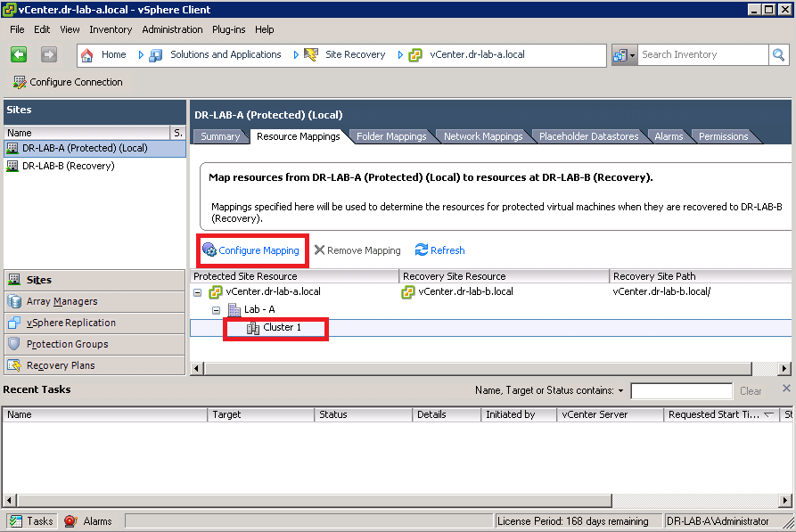The height and width of the screenshot is (532, 796).
Task: Open the inventory search scope dropdown
Action: pos(633,54)
